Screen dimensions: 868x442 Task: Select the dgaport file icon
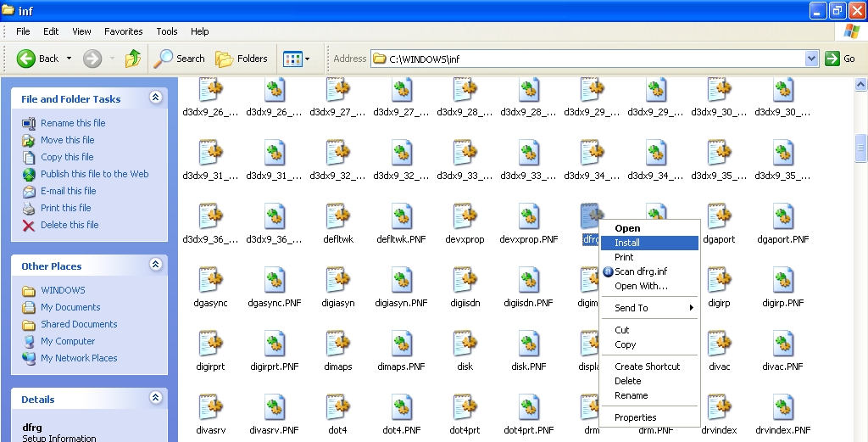[719, 217]
